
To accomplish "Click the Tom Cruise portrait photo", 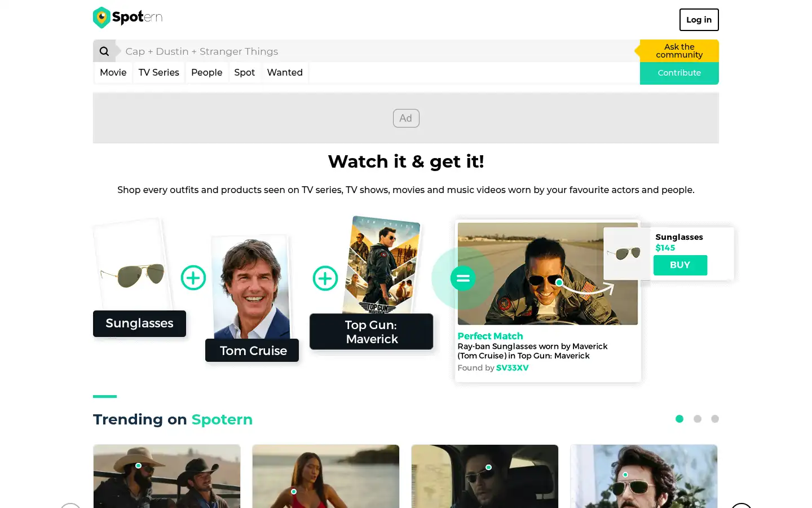I will 251,287.
